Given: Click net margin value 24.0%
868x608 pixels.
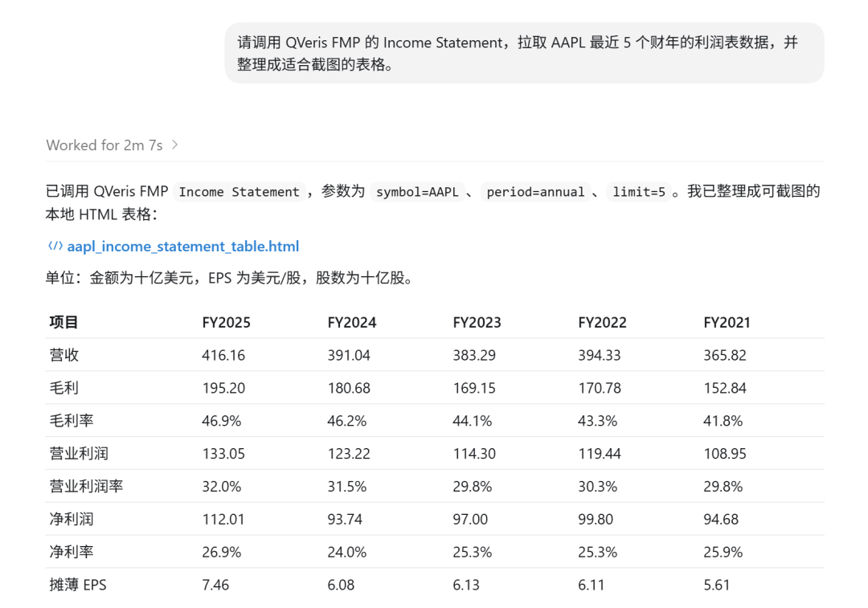Looking at the screenshot, I should click(347, 552).
